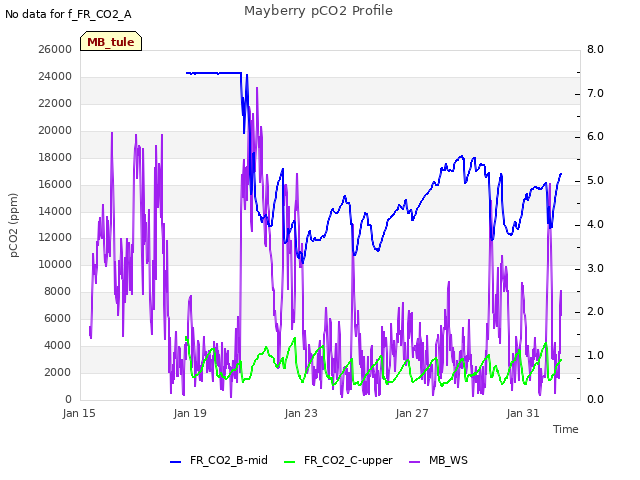
Task: Click the green FR_CO2_C-upper legend swatch
Action: click(289, 462)
